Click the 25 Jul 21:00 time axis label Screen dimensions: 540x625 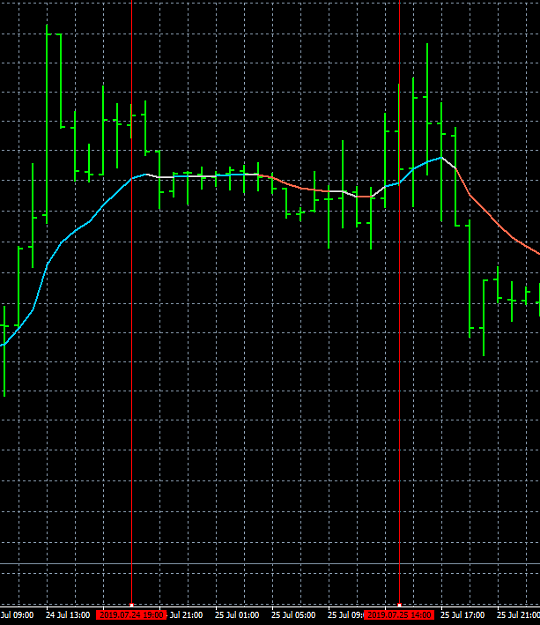pos(518,615)
